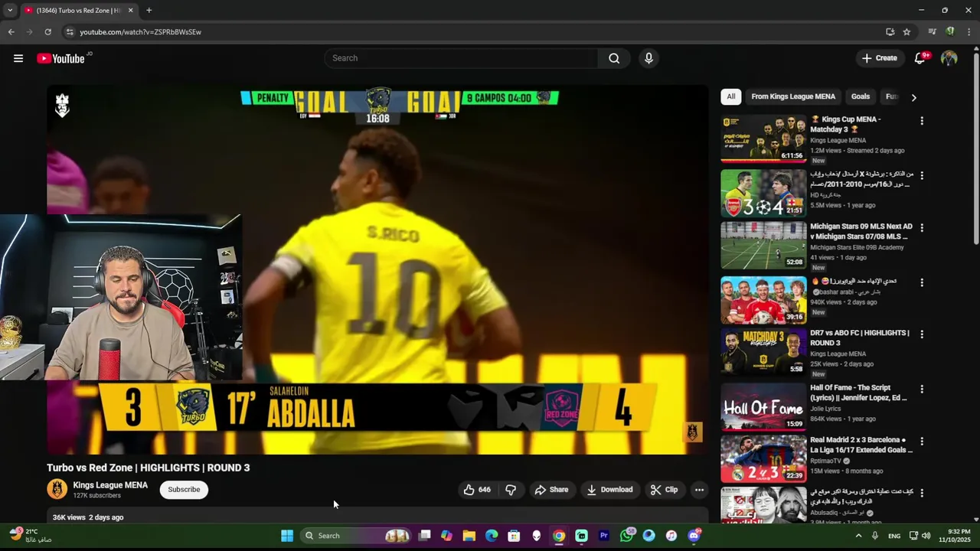Click install app icon in address bar
This screenshot has width=980, height=551.
(890, 32)
